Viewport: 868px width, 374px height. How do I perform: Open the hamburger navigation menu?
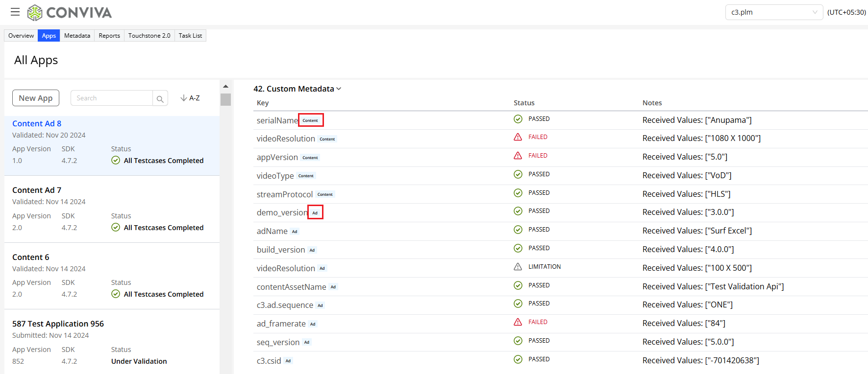pyautogui.click(x=15, y=12)
